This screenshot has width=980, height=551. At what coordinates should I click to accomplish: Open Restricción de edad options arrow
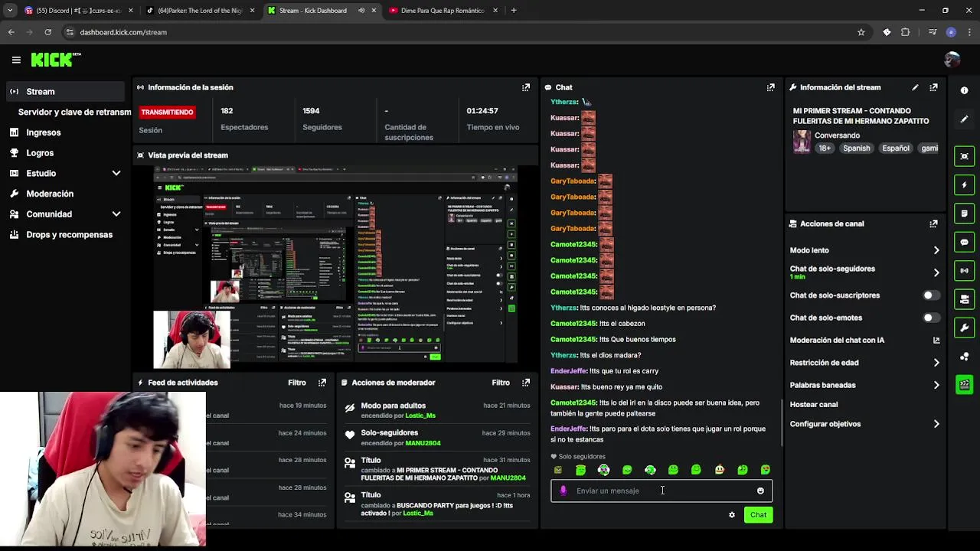936,363
